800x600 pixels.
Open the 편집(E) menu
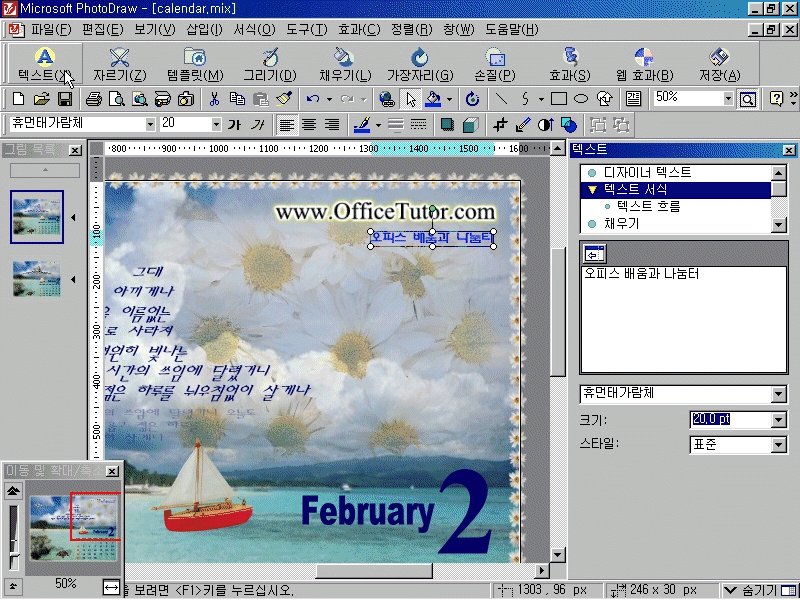coord(103,30)
